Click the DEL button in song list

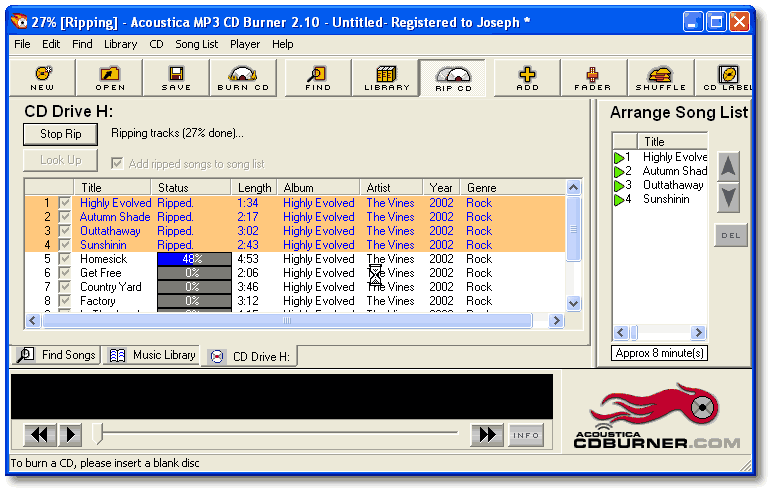731,235
